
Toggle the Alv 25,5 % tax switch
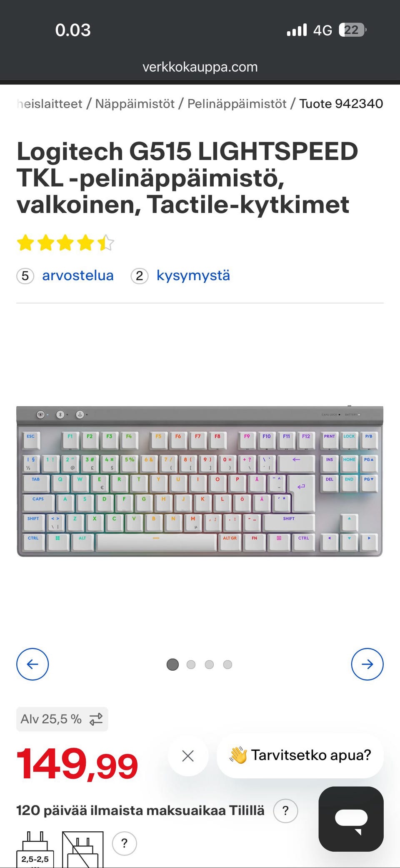pos(62,719)
